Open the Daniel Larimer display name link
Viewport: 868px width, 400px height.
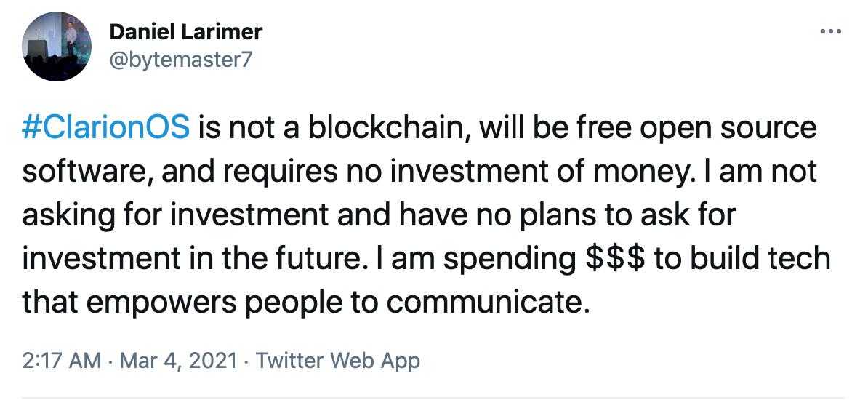(185, 32)
